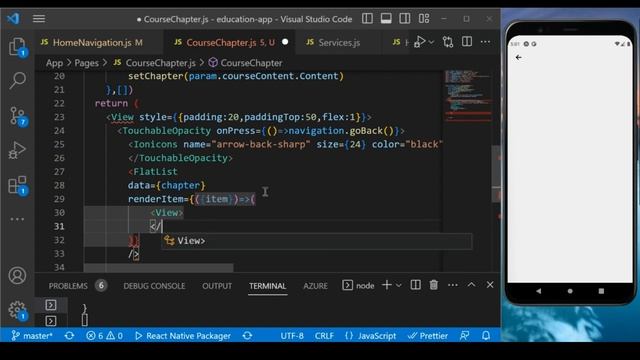Open the Explorer view in activity bar
The width and height of the screenshot is (640, 360).
[17, 47]
